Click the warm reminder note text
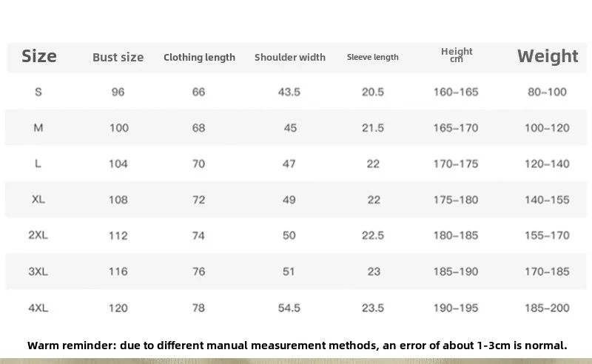Image resolution: width=592 pixels, height=364 pixels. 297,345
